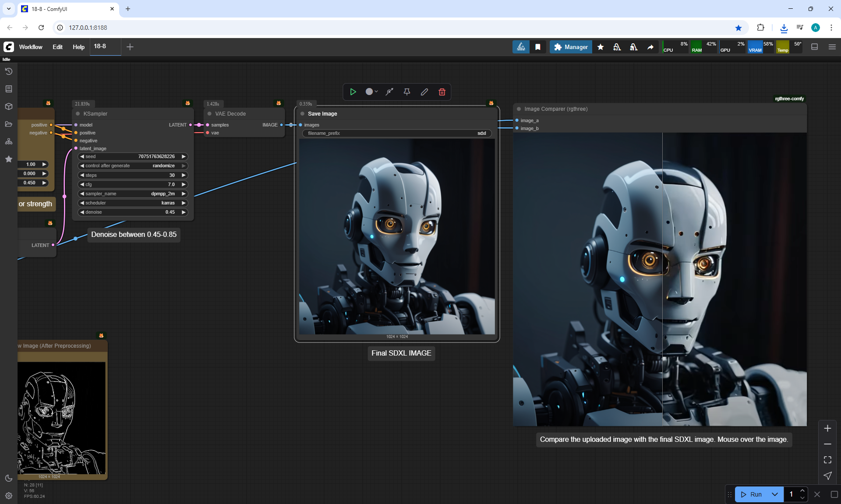Open the node library cube icon
The width and height of the screenshot is (841, 504).
tap(8, 106)
